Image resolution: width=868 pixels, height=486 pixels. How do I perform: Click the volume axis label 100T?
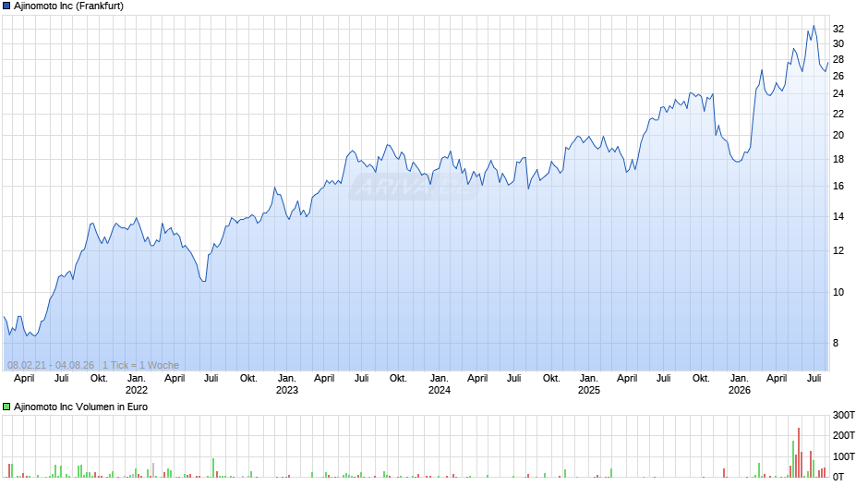844,456
